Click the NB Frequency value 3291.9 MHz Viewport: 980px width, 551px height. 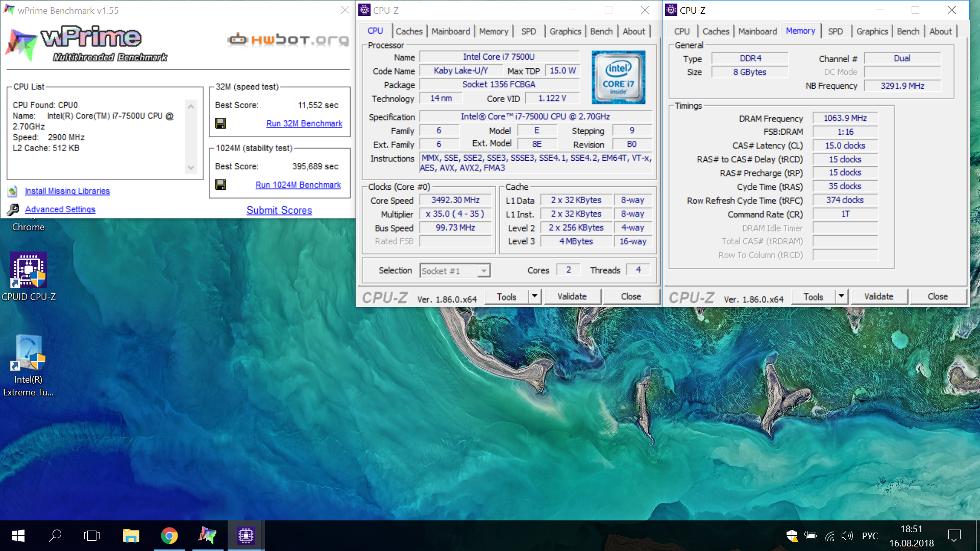[902, 86]
